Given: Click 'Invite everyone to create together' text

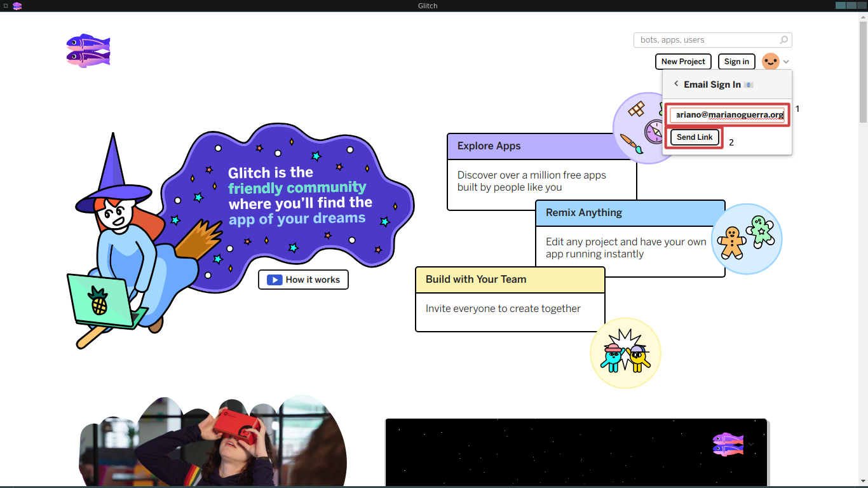Looking at the screenshot, I should pyautogui.click(x=503, y=309).
